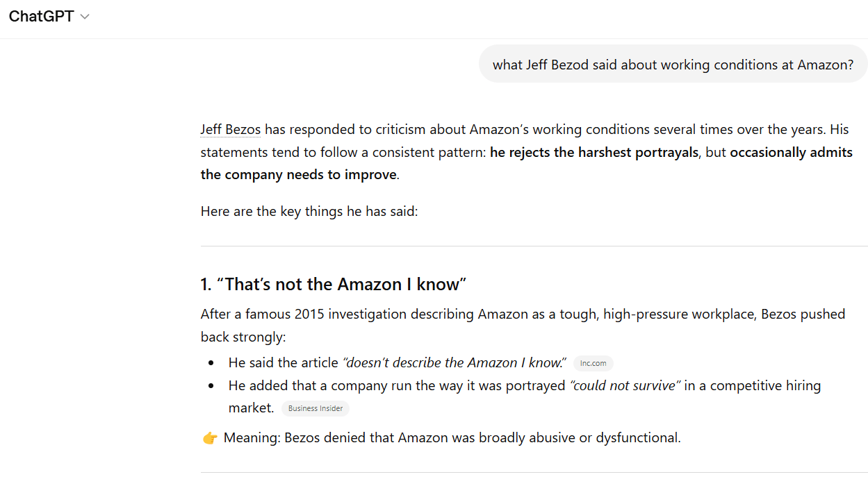The width and height of the screenshot is (868, 486).
Task: Open the Inc.com citation chip
Action: (593, 363)
